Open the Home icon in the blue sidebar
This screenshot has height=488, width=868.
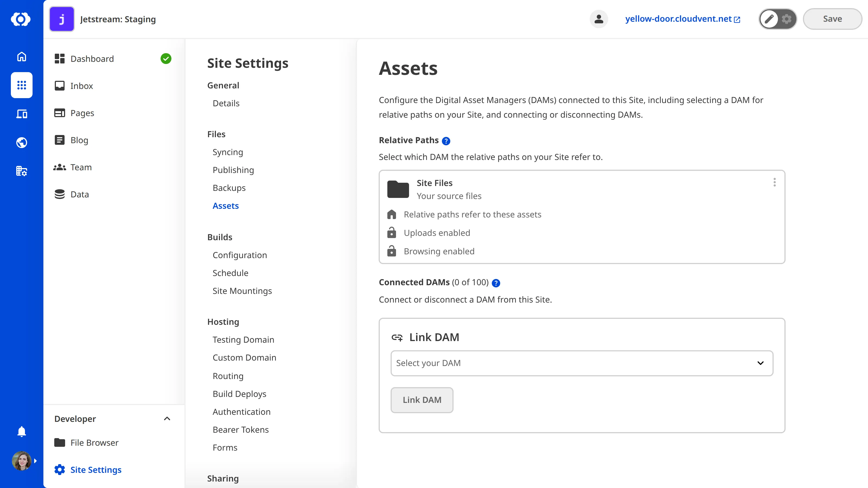[x=21, y=57]
